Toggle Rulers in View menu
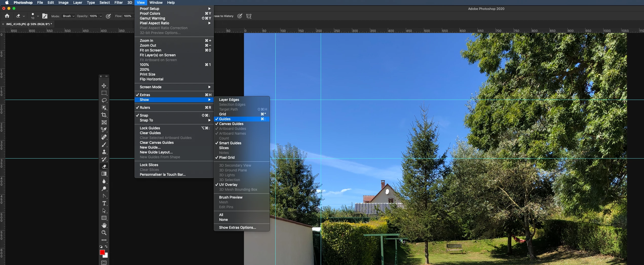 (174, 108)
